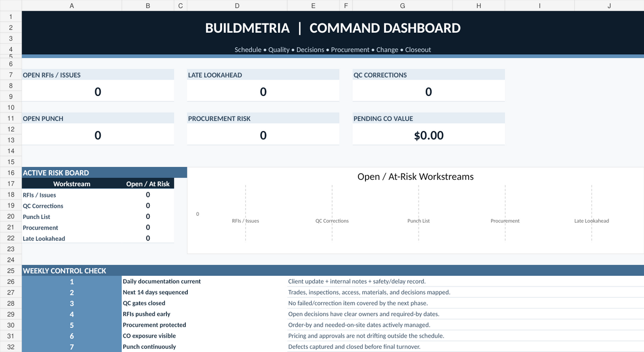Select the CO exposure visible cell

pyautogui.click(x=204, y=336)
